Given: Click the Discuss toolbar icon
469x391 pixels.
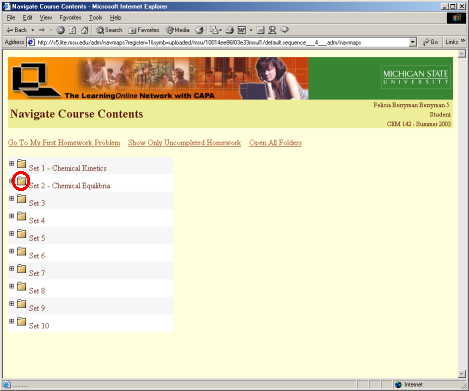Looking at the screenshot, I should point(261,30).
